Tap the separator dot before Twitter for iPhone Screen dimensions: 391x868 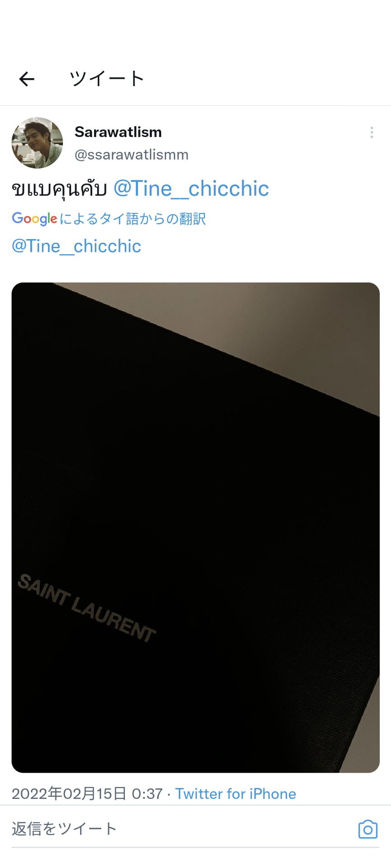[x=169, y=794]
